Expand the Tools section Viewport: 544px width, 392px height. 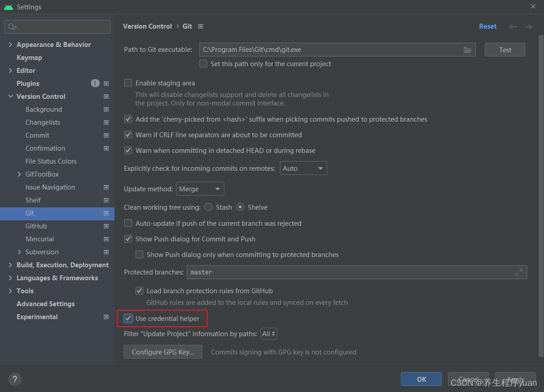[11, 291]
